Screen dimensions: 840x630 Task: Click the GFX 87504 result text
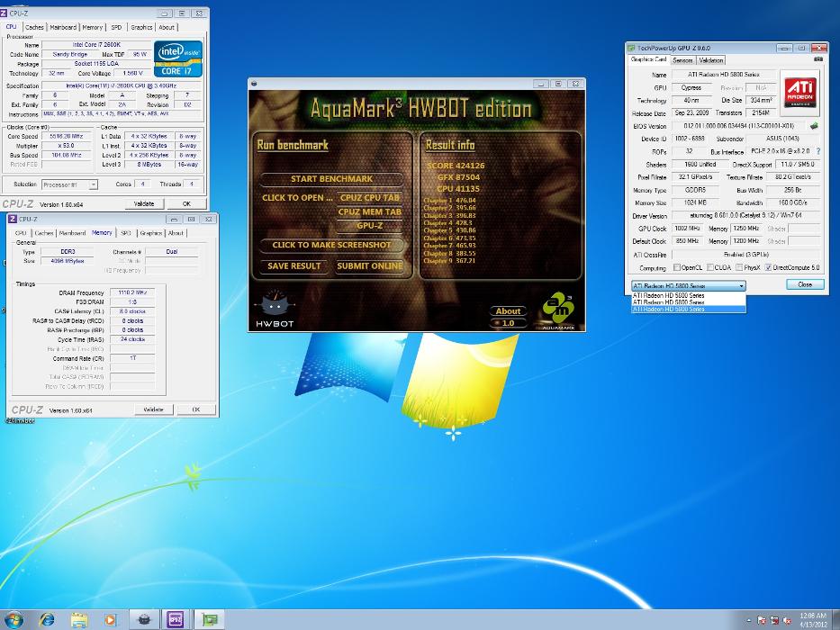(458, 177)
